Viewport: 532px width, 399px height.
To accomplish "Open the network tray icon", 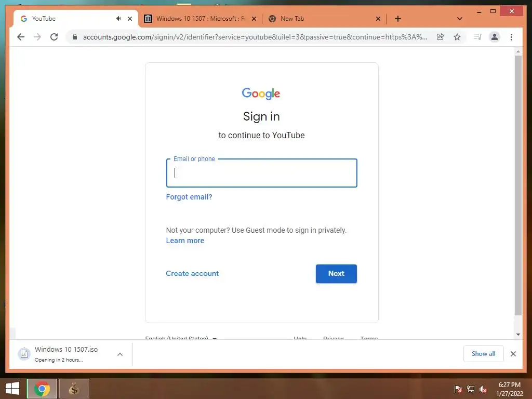I will click(471, 389).
